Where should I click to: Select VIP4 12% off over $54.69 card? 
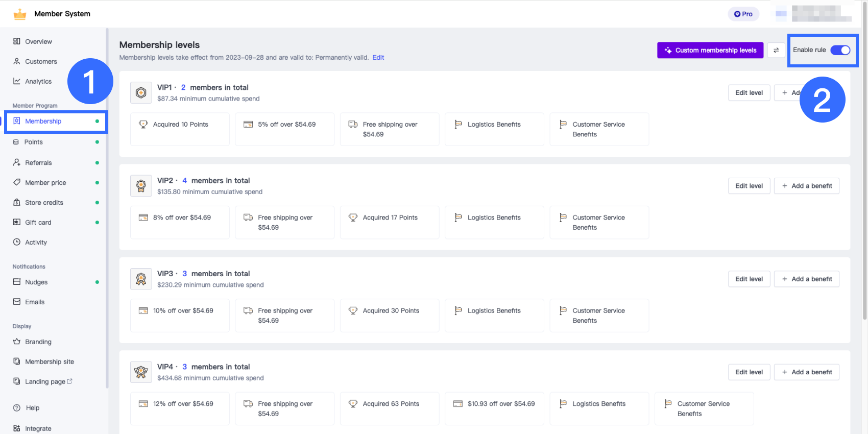180,408
